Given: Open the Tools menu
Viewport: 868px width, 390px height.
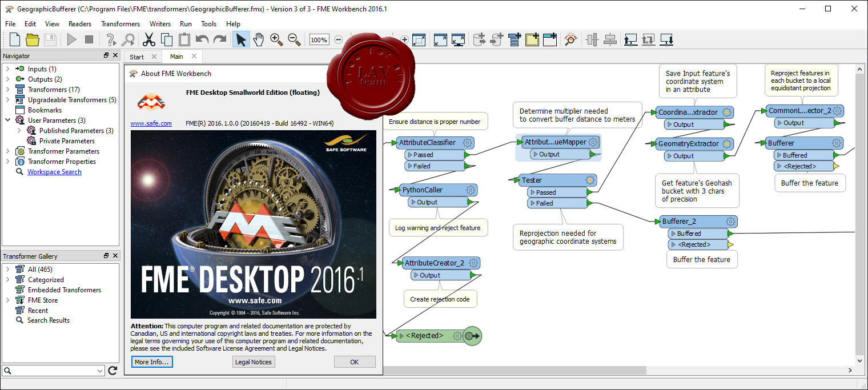Looking at the screenshot, I should tap(209, 24).
